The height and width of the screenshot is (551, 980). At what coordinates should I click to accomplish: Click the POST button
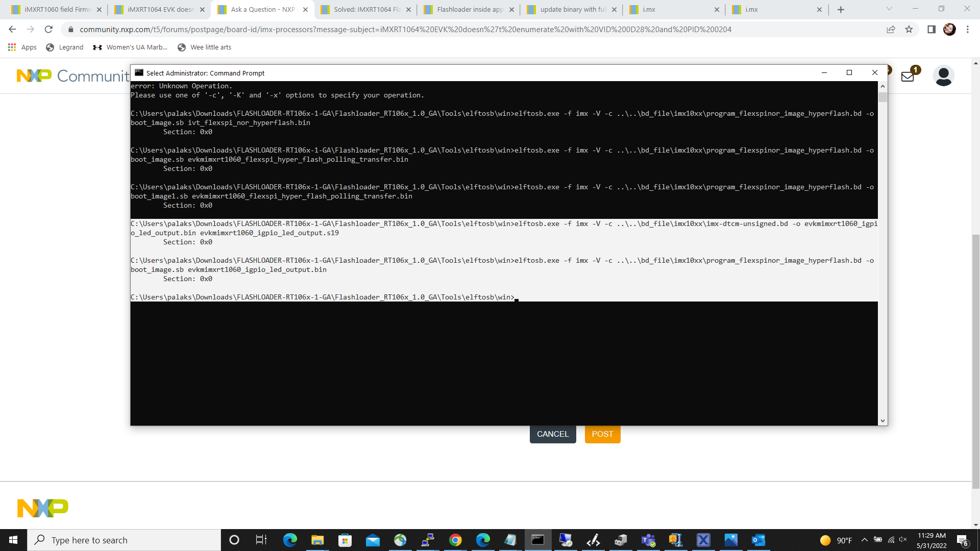point(602,434)
